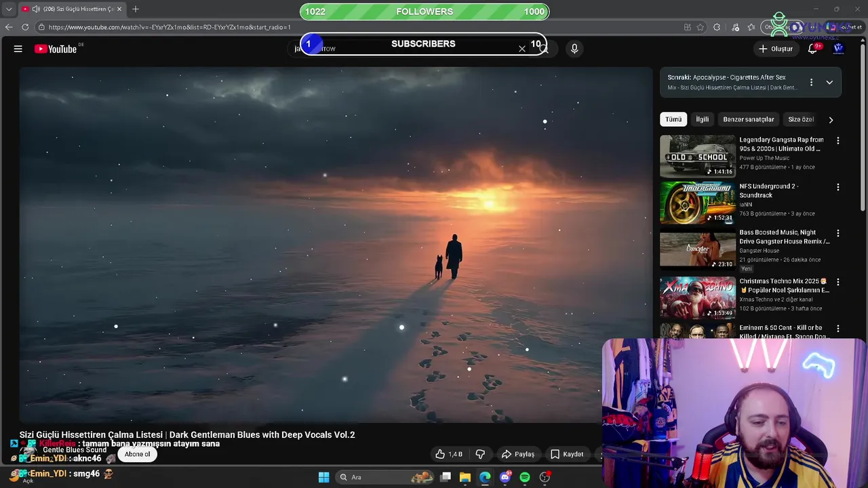Viewport: 868px width, 488px height.
Task: Dislike the video with the thumbs down
Action: (x=480, y=454)
